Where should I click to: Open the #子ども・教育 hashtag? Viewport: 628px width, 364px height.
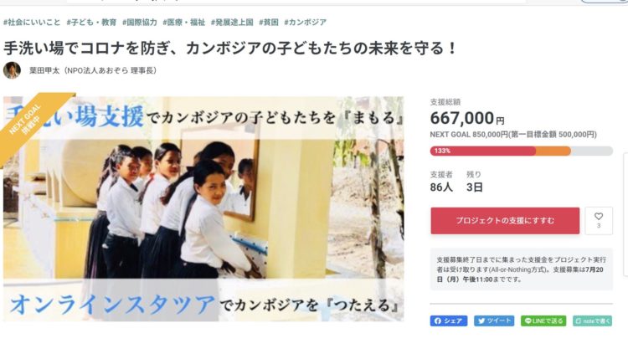[x=91, y=23]
